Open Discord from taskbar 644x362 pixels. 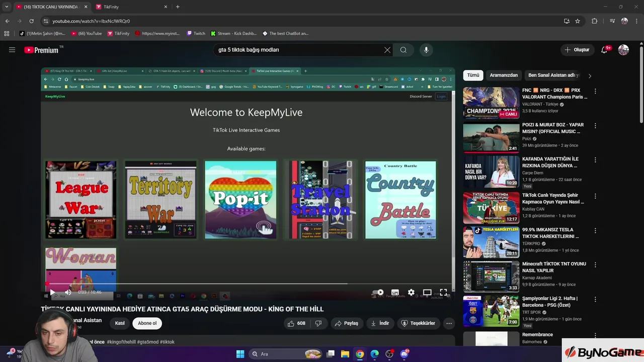(404, 354)
